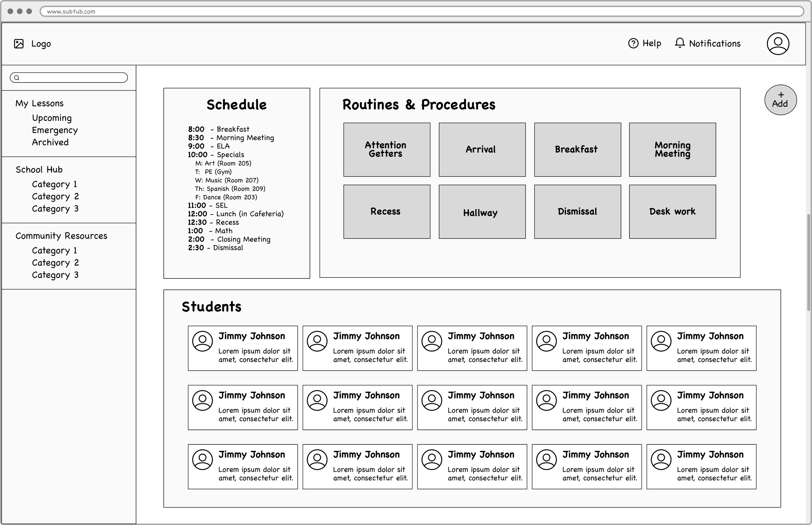This screenshot has width=812, height=525.
Task: Click the Logo image icon
Action: (x=19, y=44)
